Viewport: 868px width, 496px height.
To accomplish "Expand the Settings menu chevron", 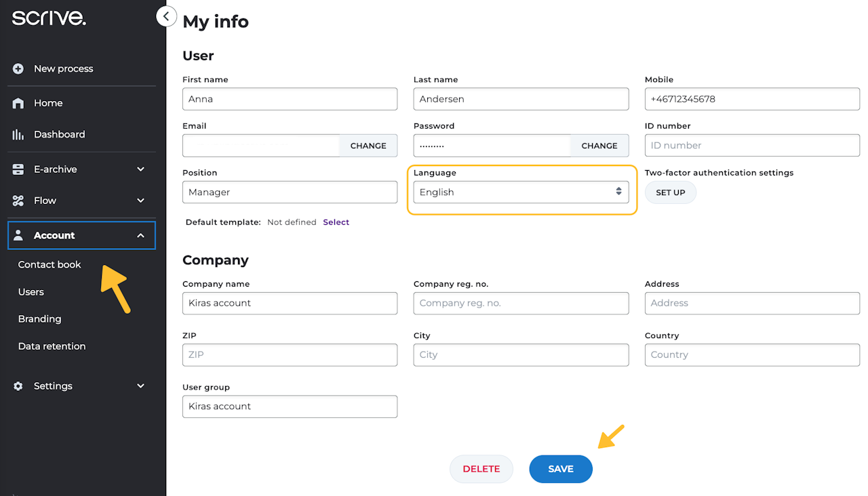I will pyautogui.click(x=140, y=386).
